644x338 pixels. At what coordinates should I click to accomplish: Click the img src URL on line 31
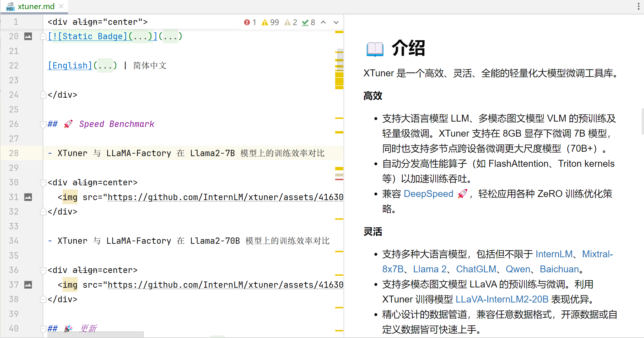click(225, 197)
